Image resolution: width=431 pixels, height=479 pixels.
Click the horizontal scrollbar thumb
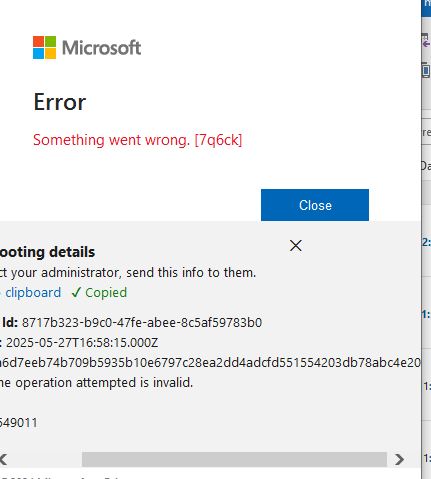click(x=234, y=460)
